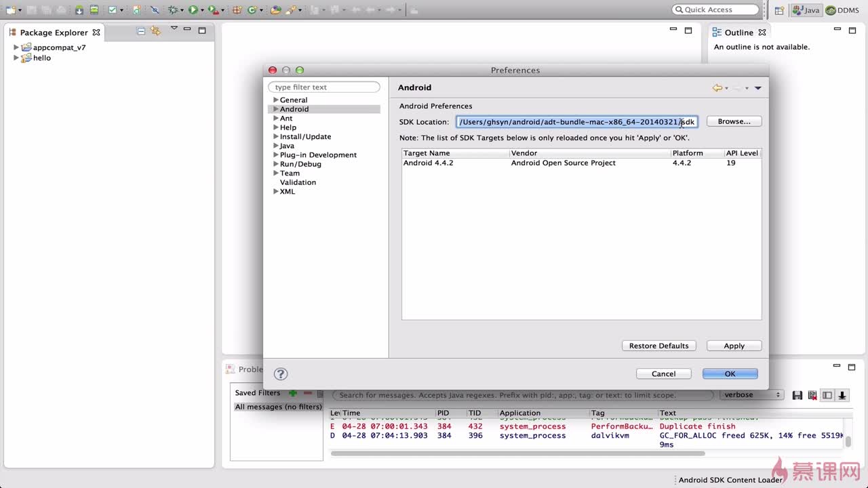
Task: Toggle Link with Editor in Package Explorer
Action: click(x=156, y=31)
